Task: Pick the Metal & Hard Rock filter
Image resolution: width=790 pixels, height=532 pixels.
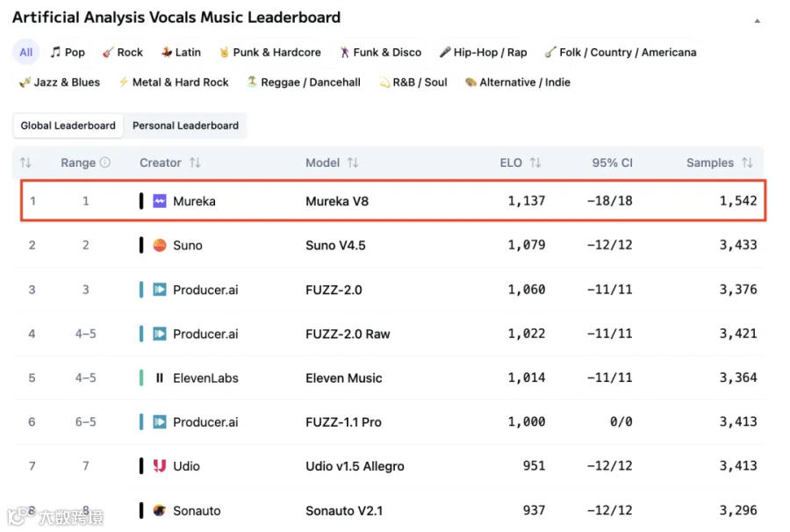Action: click(173, 83)
